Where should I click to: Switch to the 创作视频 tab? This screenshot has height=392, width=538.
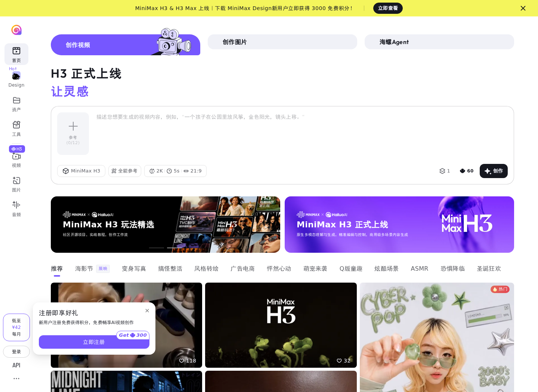(126, 45)
